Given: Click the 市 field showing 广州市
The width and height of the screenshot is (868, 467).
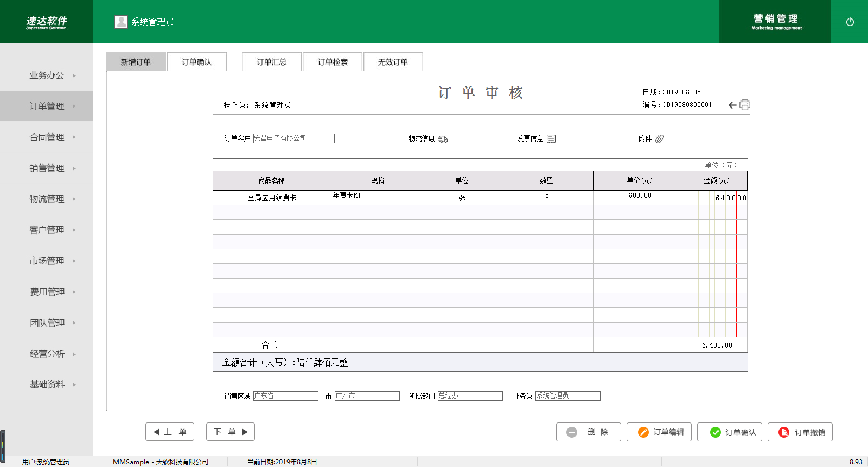Looking at the screenshot, I should pos(367,396).
